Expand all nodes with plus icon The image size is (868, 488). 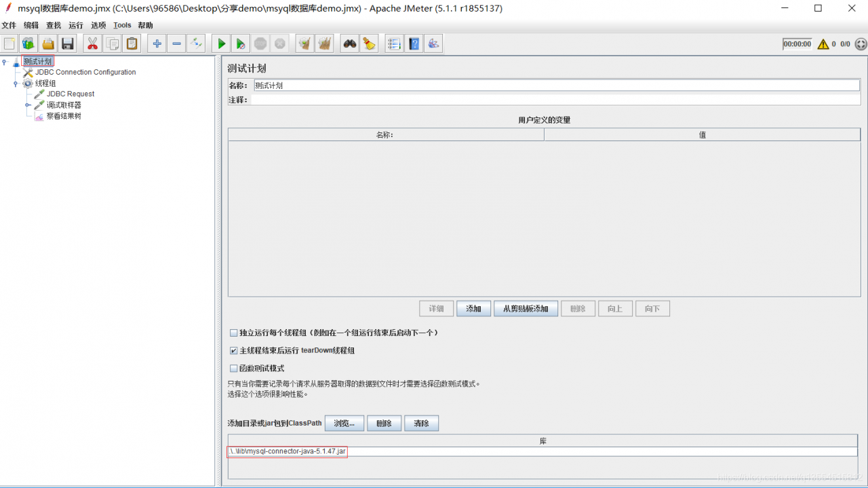(157, 44)
